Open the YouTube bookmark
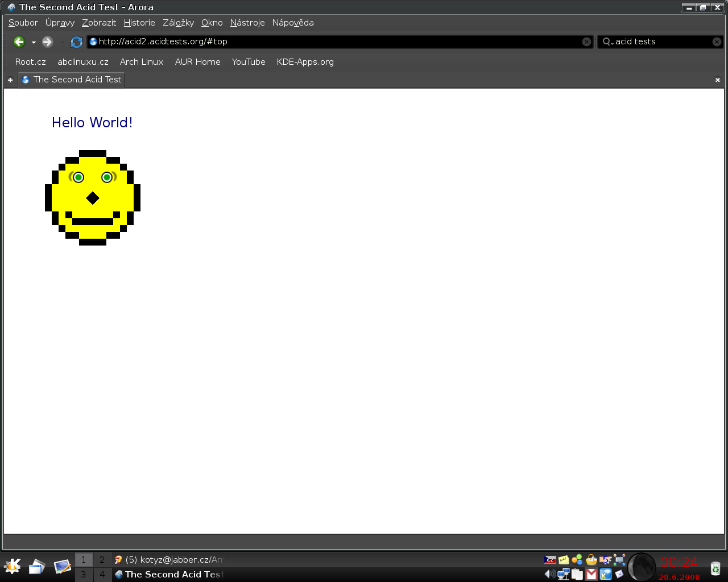728x582 pixels. [249, 62]
